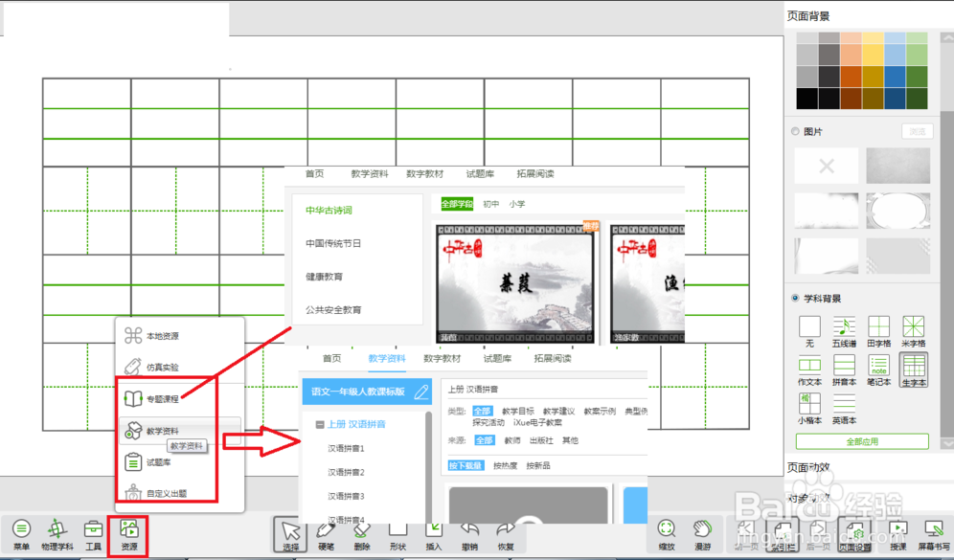
Task: Select 中国传统节日 category
Action: click(332, 243)
